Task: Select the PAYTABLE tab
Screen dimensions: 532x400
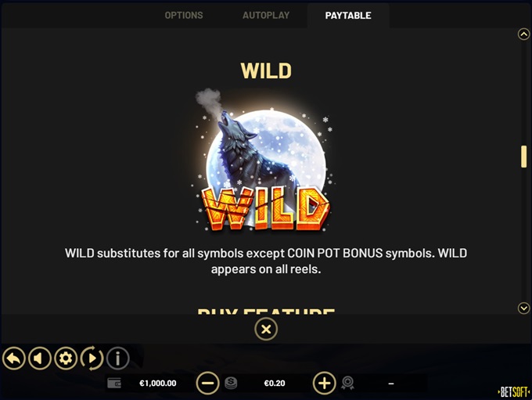Action: [x=348, y=16]
